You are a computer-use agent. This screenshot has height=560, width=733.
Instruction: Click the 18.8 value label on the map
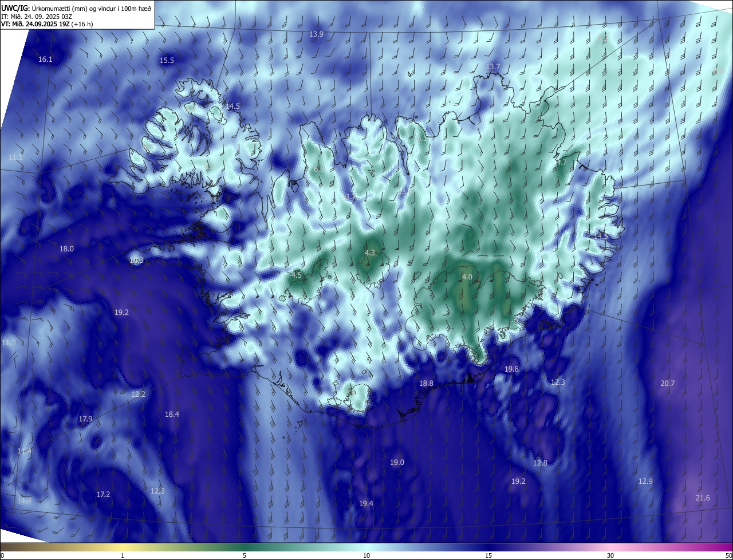426,383
